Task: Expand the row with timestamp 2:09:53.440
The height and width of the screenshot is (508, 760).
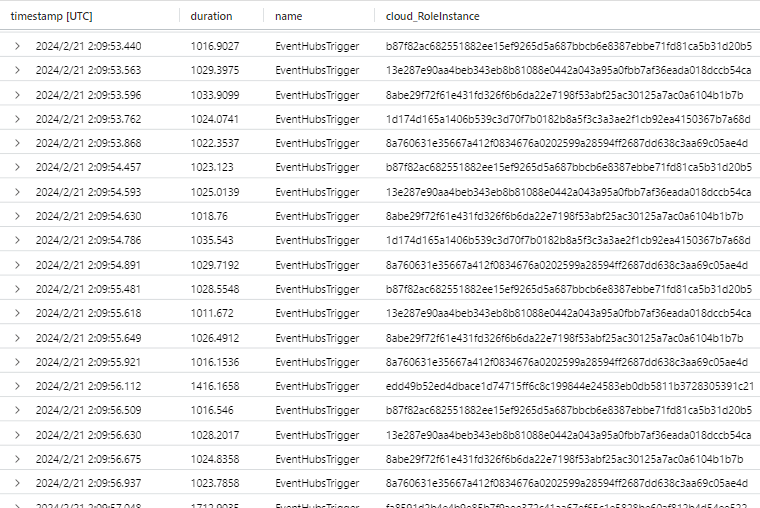Action: pyautogui.click(x=17, y=47)
